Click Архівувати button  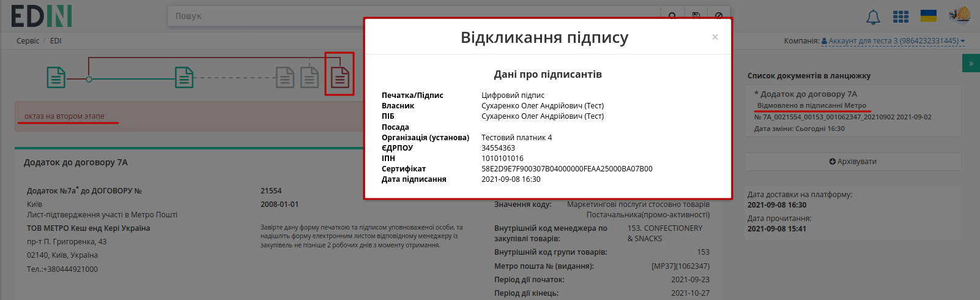[853, 162]
